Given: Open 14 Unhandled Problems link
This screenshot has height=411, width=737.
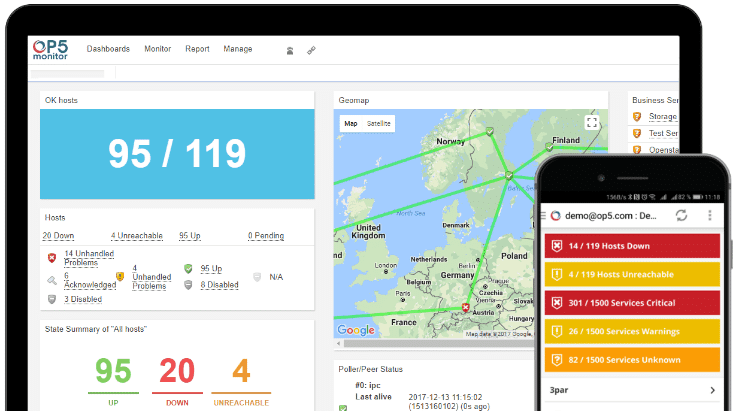Looking at the screenshot, I should click(89, 258).
